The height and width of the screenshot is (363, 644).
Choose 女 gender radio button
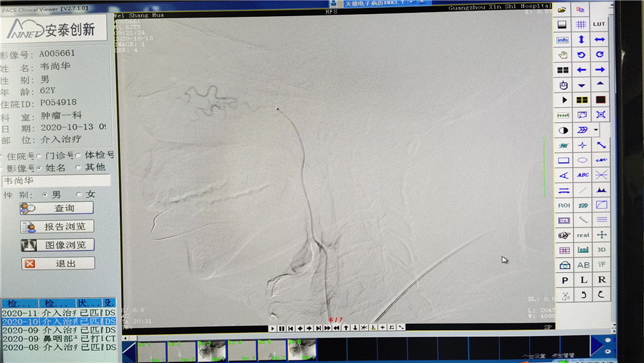tap(79, 194)
